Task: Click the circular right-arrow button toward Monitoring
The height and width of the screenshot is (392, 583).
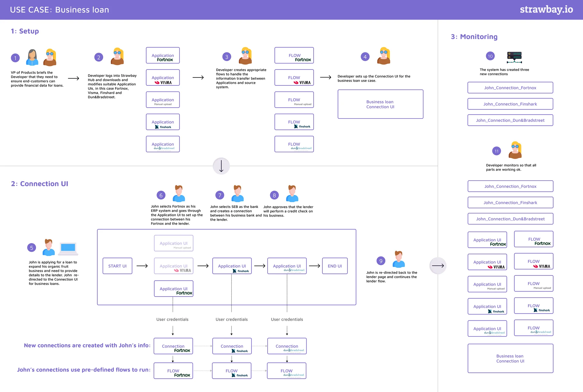Action: pos(438,266)
